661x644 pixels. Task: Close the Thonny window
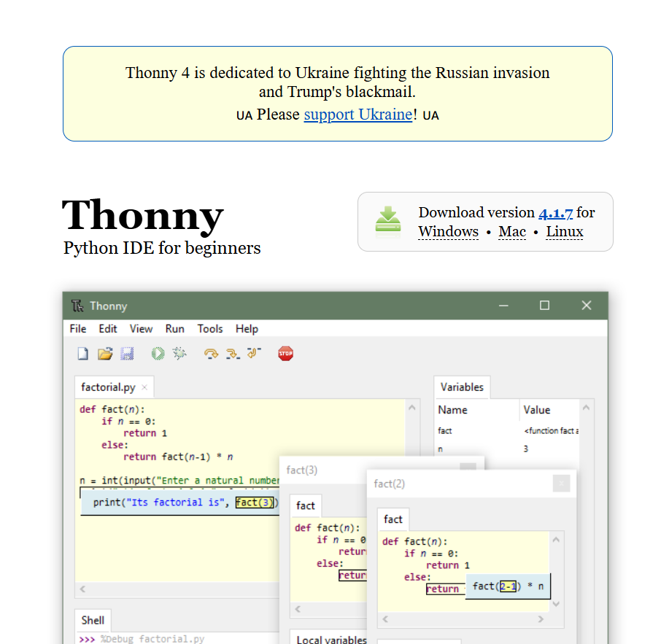coord(587,306)
